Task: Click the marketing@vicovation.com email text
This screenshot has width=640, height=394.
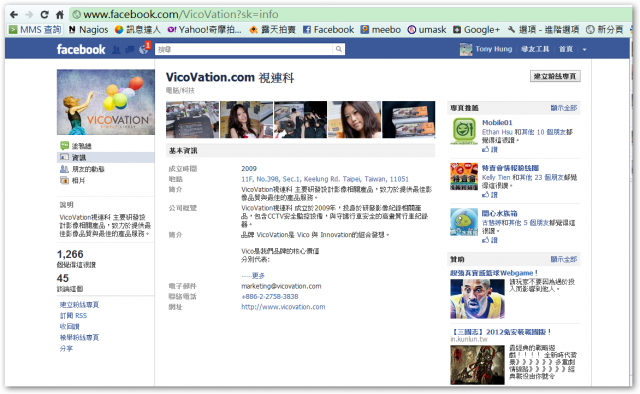Action: pyautogui.click(x=281, y=286)
